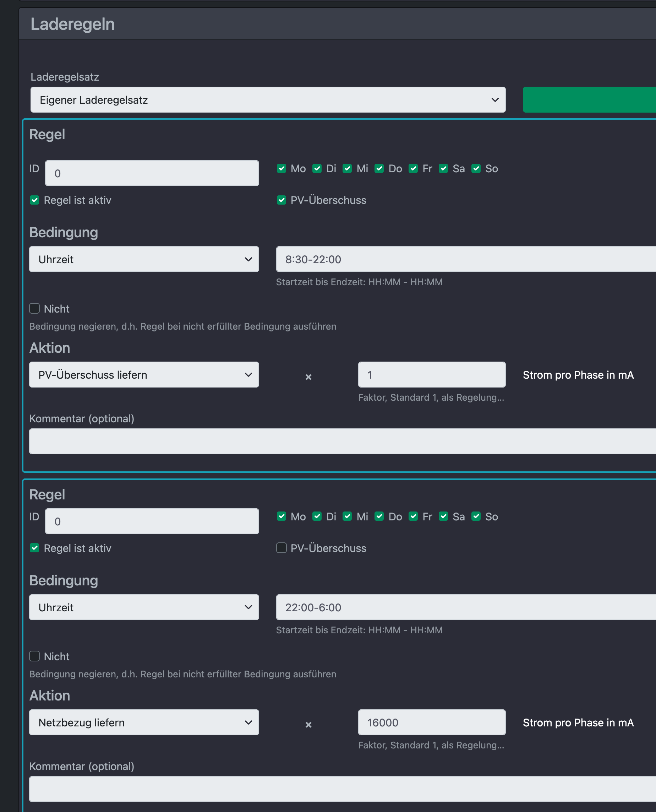
Task: Expand the 'Netzbezug liefern' action dropdown
Action: [144, 722]
